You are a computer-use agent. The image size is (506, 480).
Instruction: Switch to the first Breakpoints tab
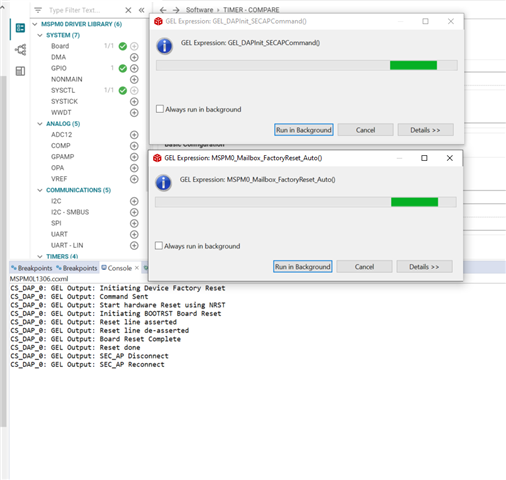coord(32,268)
